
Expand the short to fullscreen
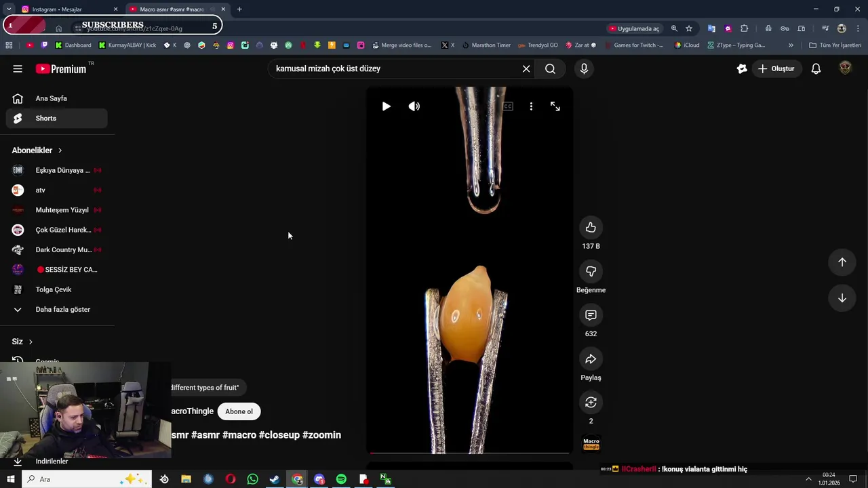pyautogui.click(x=555, y=106)
